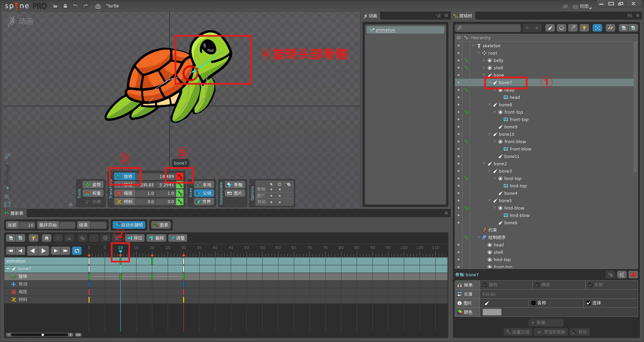Select the Rotate transform tool

(125, 176)
